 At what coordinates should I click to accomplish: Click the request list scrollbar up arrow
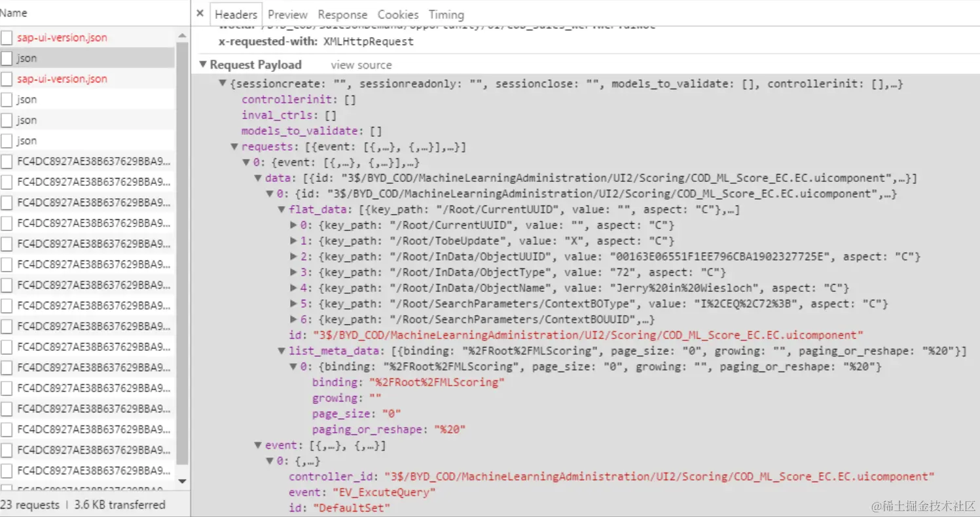(x=182, y=36)
